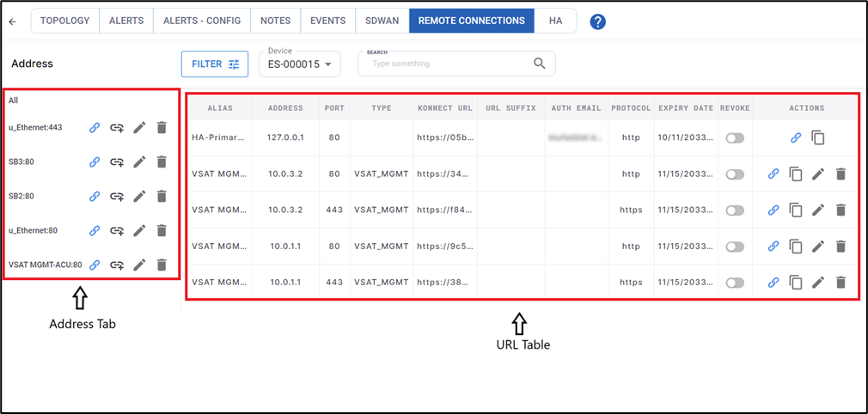Copy the HA-Primary row URL
This screenshot has width=868, height=414.
click(818, 137)
